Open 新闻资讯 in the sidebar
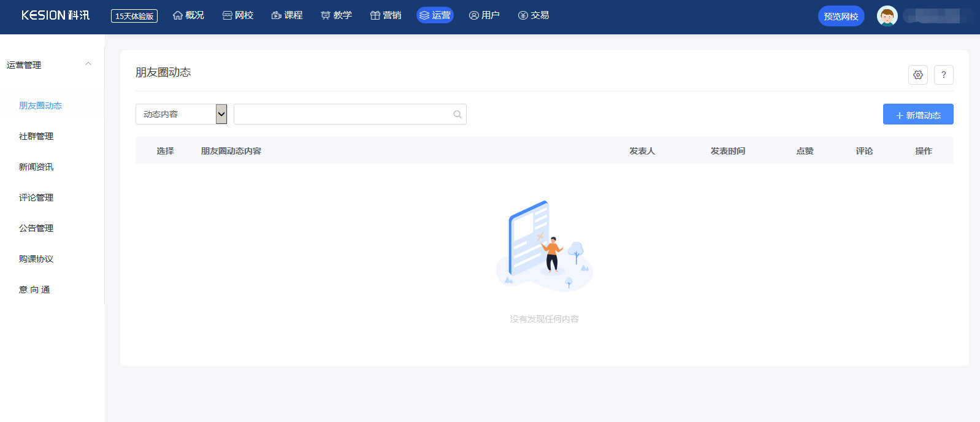This screenshot has width=980, height=422. pyautogui.click(x=36, y=167)
